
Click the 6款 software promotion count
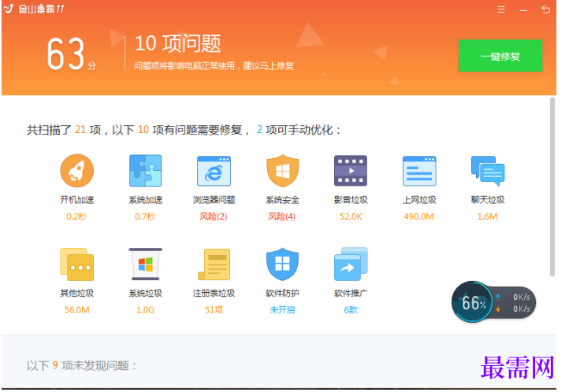click(x=351, y=310)
